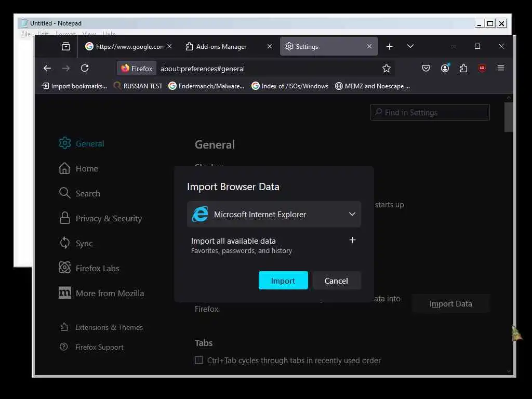Close the Add-ons Manager tab
Viewport: 532px width, 399px height.
[x=270, y=46]
